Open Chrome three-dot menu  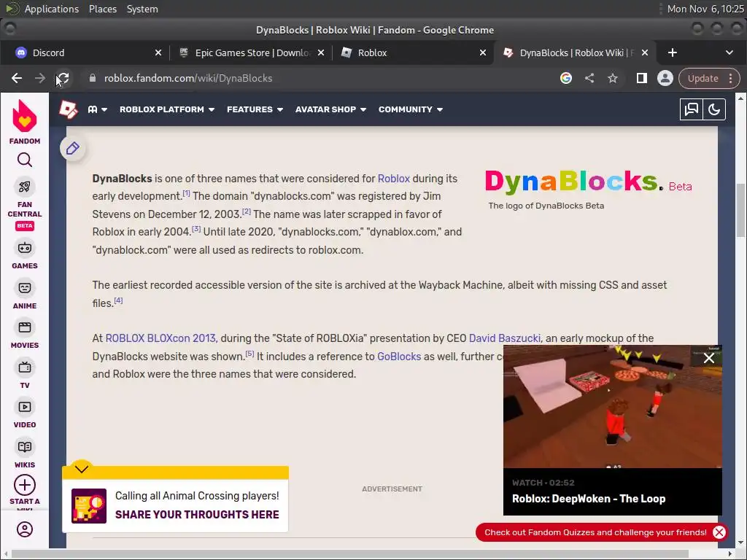point(730,79)
